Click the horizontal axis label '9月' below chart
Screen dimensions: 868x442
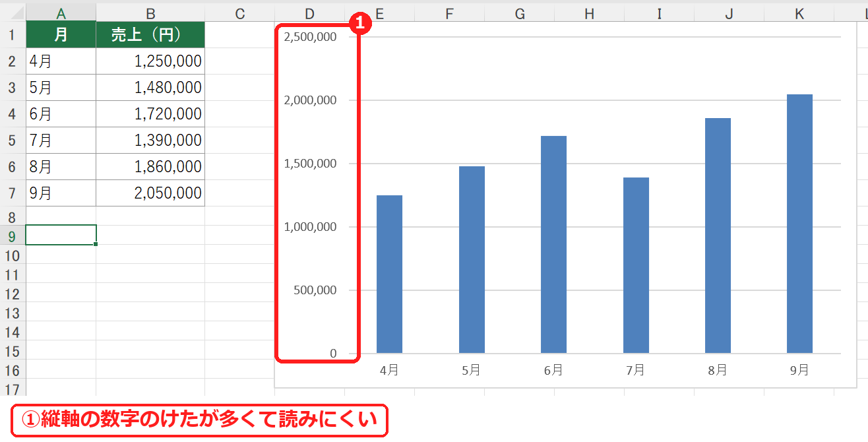[799, 370]
